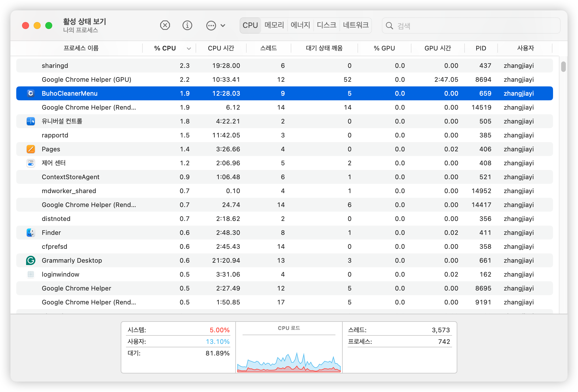Switch to the 메모리 tab
This screenshot has height=392, width=578.
274,26
